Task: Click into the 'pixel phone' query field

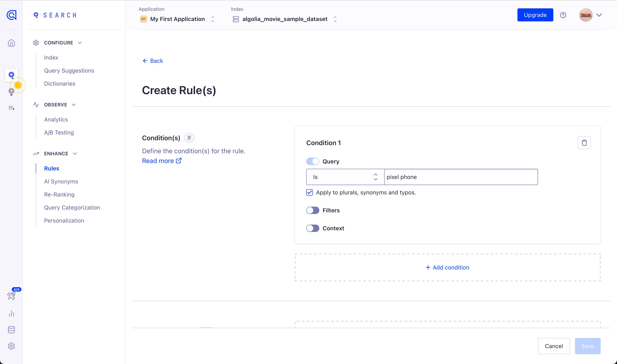Action: pos(461,177)
